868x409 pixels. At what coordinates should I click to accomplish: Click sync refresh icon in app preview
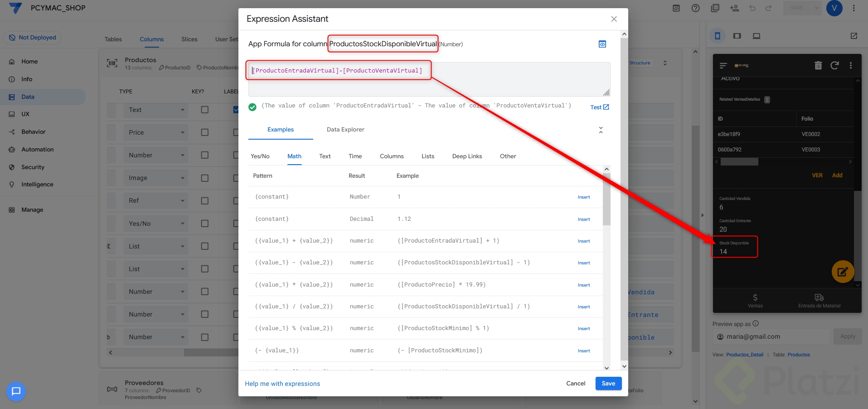834,65
